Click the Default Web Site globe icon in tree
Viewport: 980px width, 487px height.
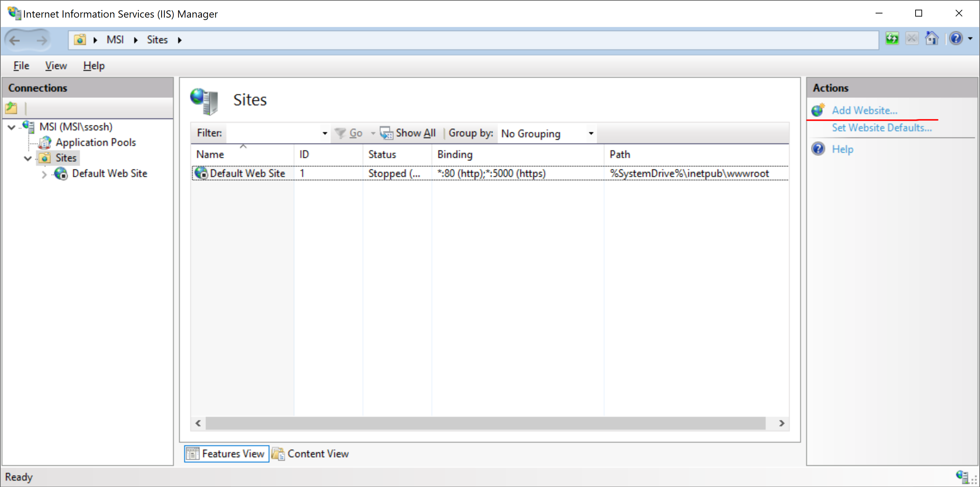61,173
